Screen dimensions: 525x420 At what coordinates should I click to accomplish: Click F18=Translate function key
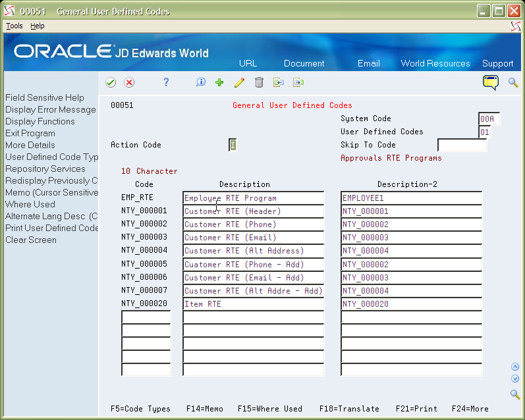point(349,409)
